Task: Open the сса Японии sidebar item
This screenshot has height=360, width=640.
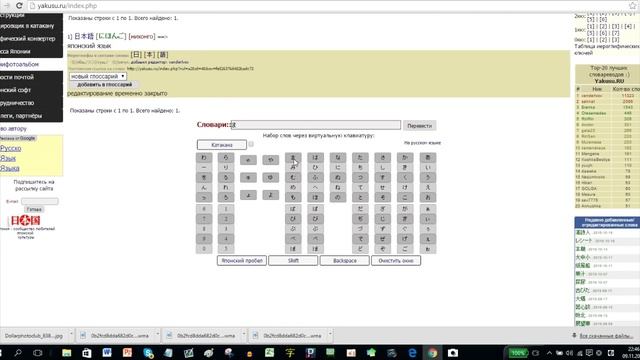Action: click(x=31, y=51)
